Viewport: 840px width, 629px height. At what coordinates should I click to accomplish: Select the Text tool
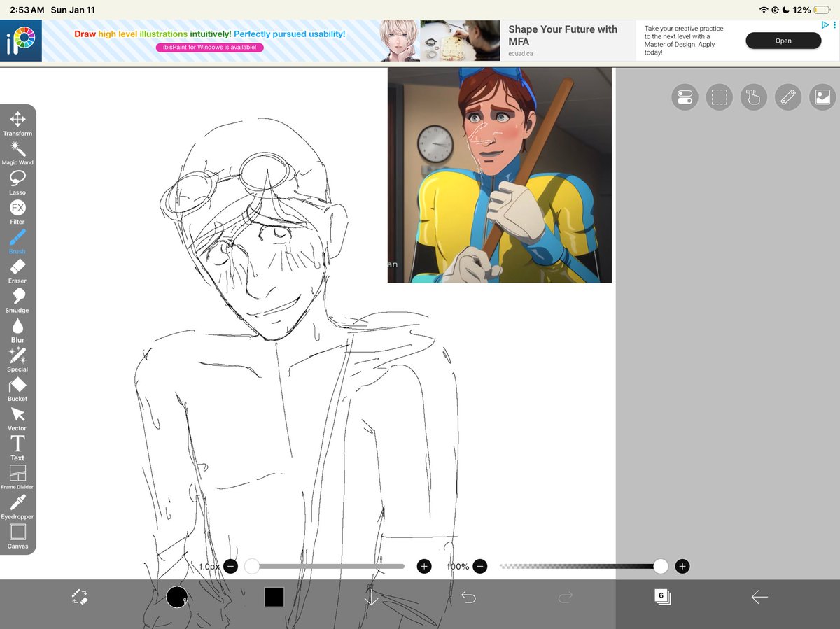[17, 447]
